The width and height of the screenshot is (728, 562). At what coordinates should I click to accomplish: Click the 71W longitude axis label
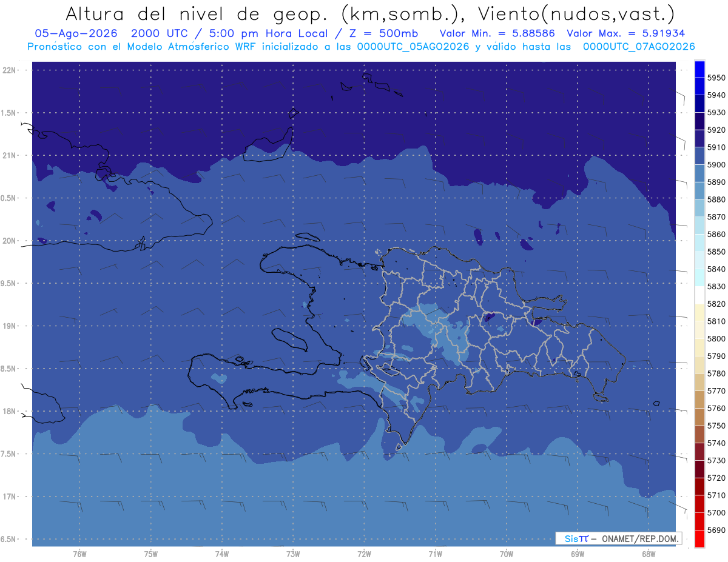click(x=435, y=554)
